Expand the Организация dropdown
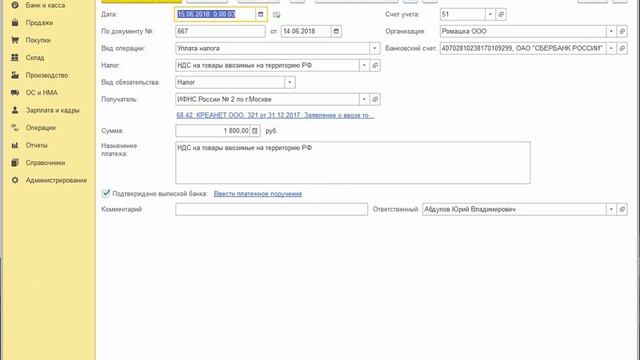640x360 pixels. click(x=611, y=31)
